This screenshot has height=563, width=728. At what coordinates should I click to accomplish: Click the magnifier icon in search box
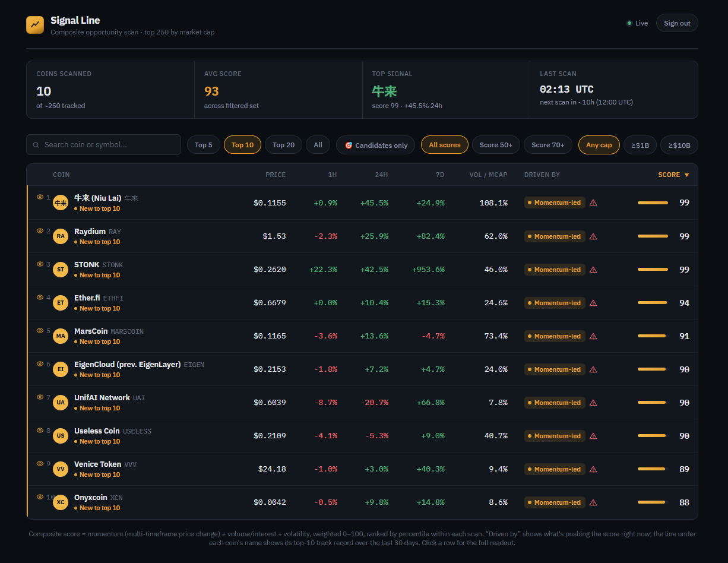(37, 145)
